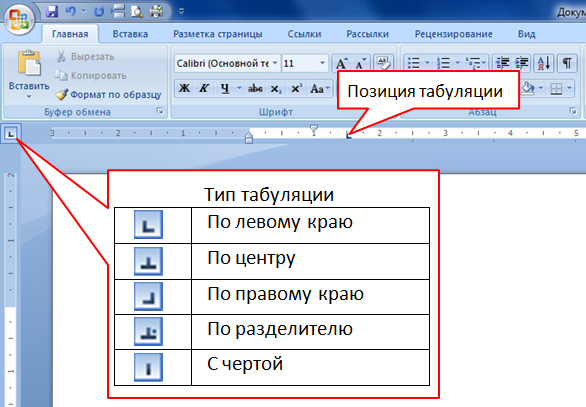Screen dimensions: 586x407
Task: Click the bulleted list icon
Action: 414,63
